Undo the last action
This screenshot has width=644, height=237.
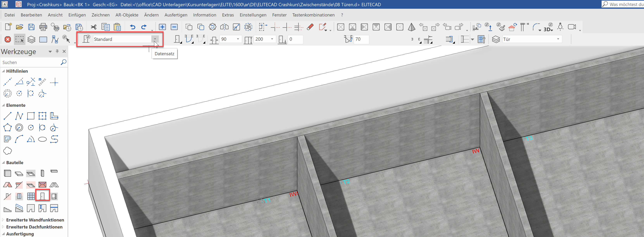[x=133, y=27]
